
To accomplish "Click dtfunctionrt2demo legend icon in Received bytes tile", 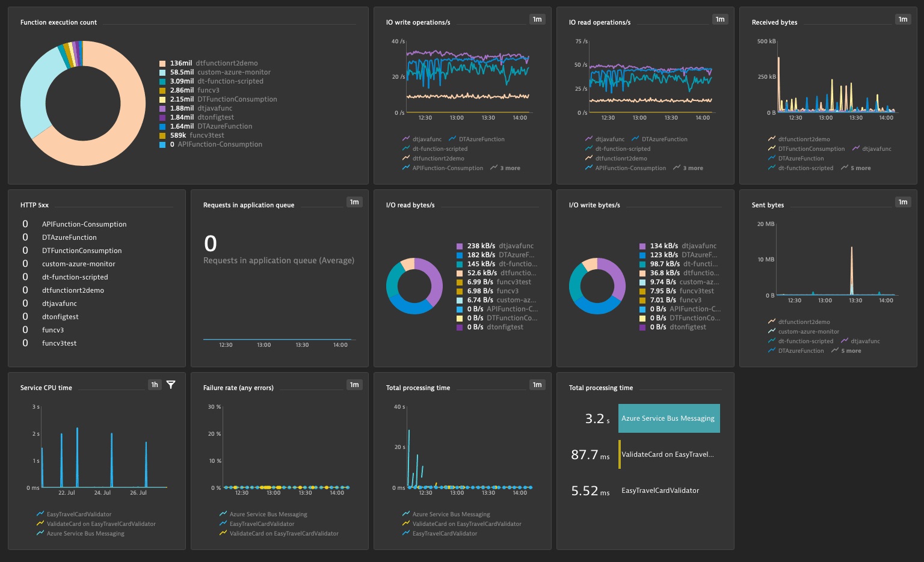I will coord(772,139).
